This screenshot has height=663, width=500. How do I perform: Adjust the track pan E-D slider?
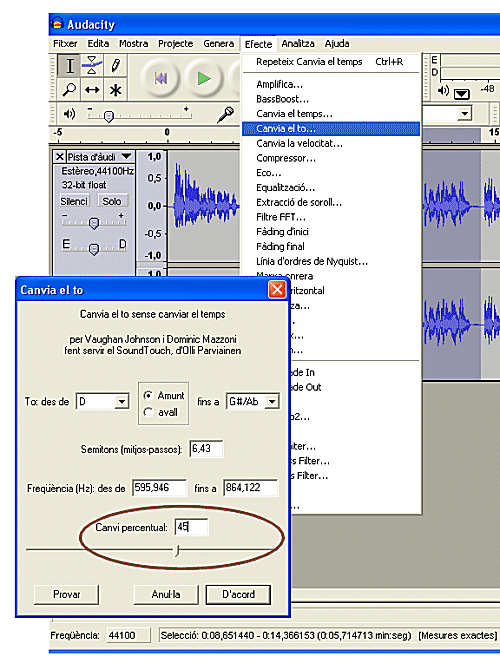pos(94,249)
